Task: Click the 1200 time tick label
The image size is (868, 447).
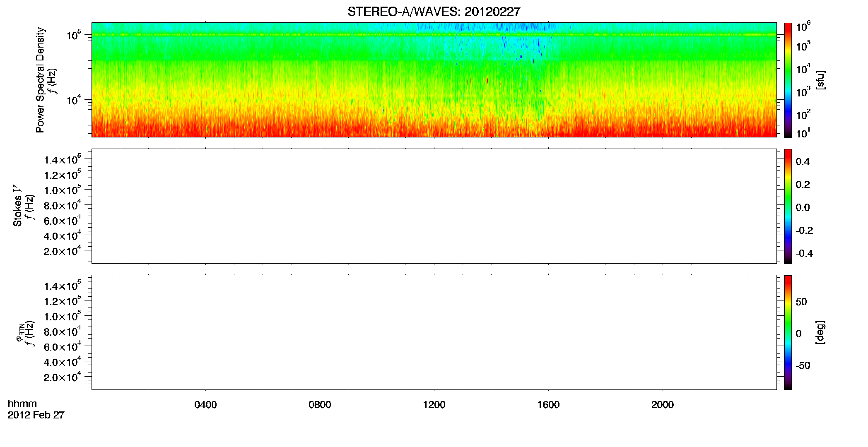Action: [434, 405]
